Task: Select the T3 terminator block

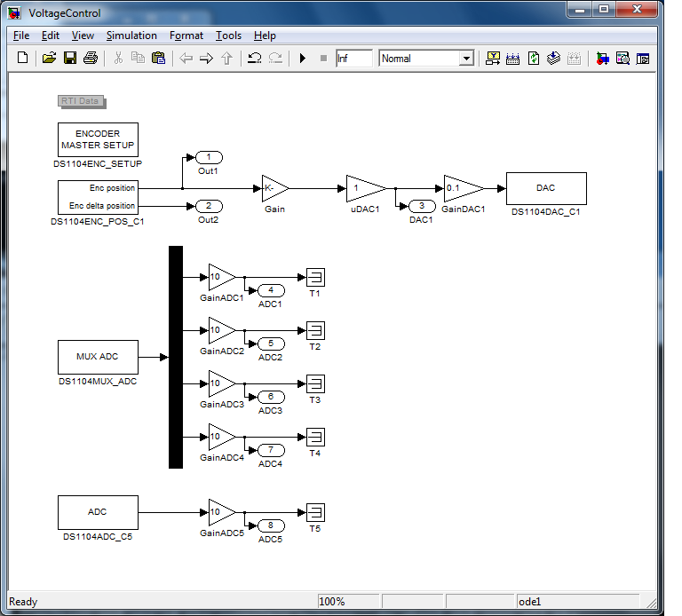Action: [x=315, y=383]
